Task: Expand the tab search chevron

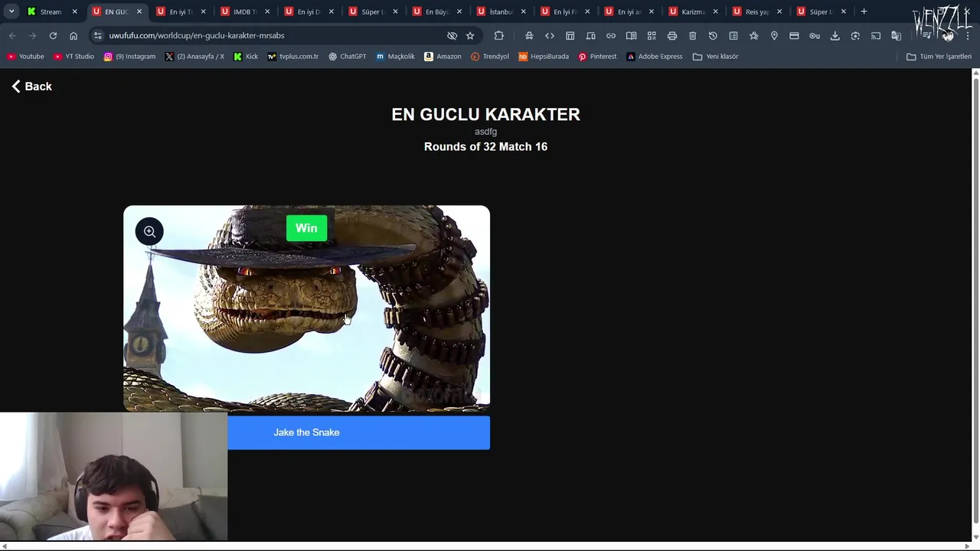Action: click(11, 11)
